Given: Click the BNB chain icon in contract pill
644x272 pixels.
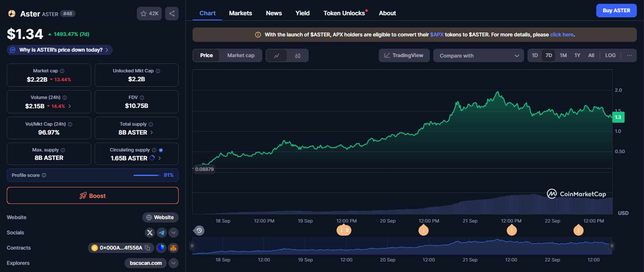Looking at the screenshot, I should (x=95, y=248).
